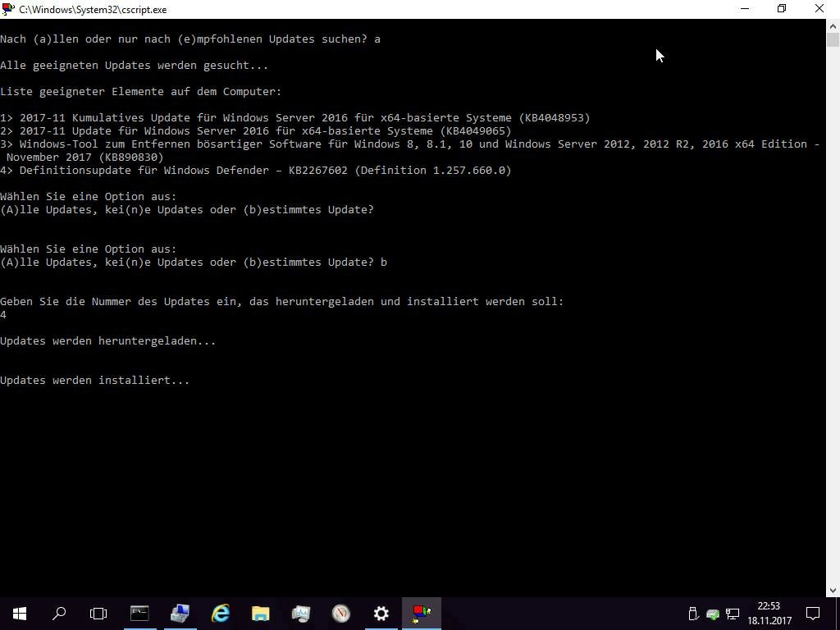Open the Action Center notifications icon
Image resolution: width=840 pixels, height=630 pixels.
[813, 613]
